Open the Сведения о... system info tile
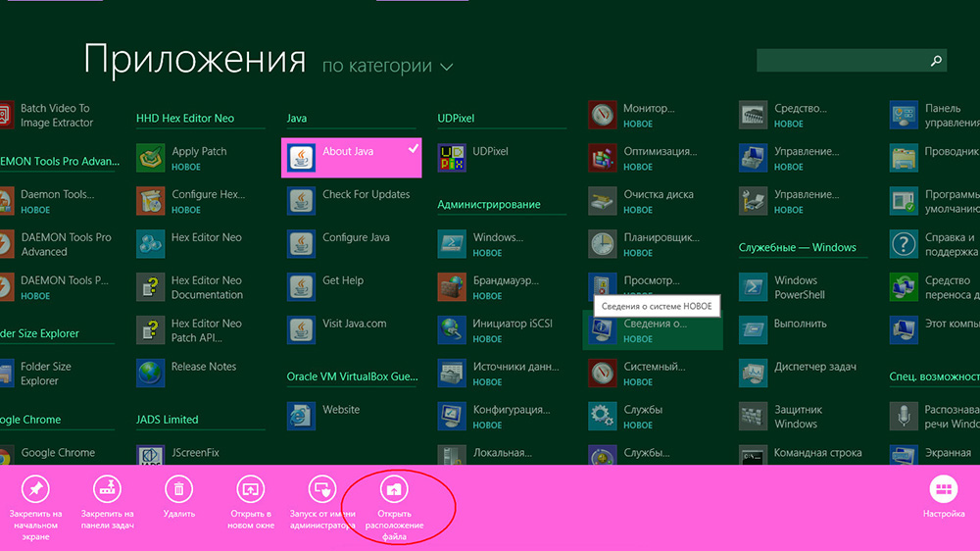Viewport: 980px width, 551px height. (x=653, y=330)
